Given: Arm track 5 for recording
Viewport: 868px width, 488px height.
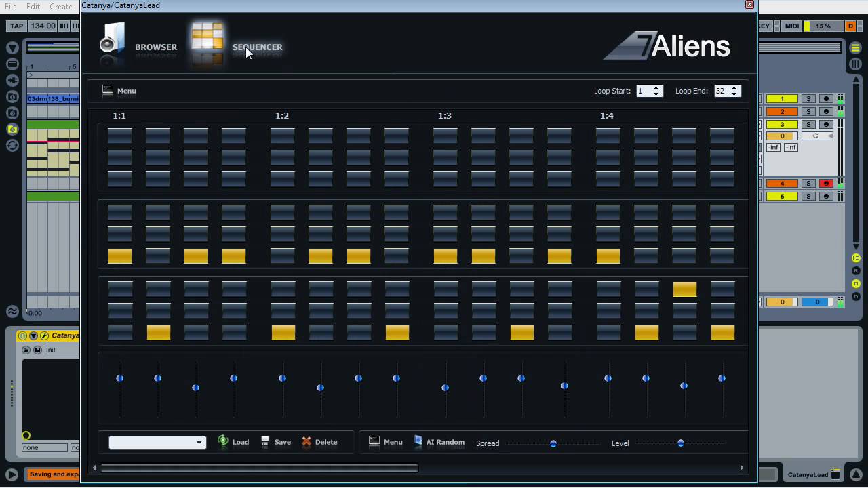Looking at the screenshot, I should coord(826,197).
